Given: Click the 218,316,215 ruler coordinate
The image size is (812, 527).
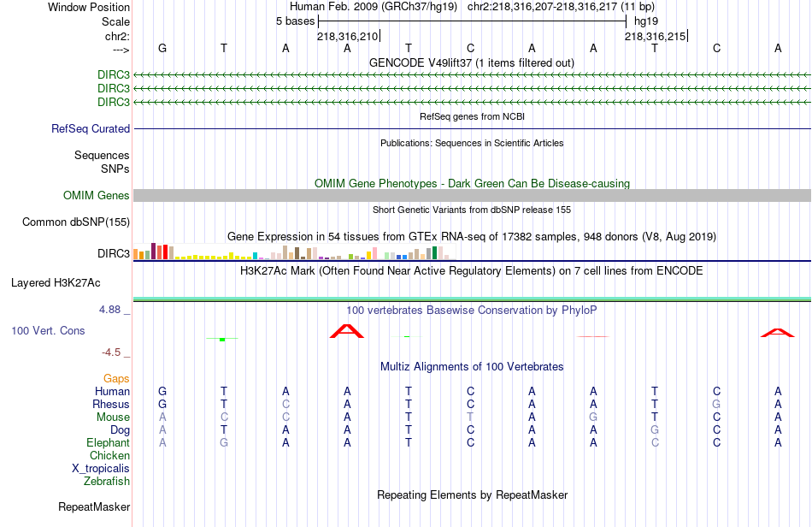Looking at the screenshot, I should click(655, 36).
